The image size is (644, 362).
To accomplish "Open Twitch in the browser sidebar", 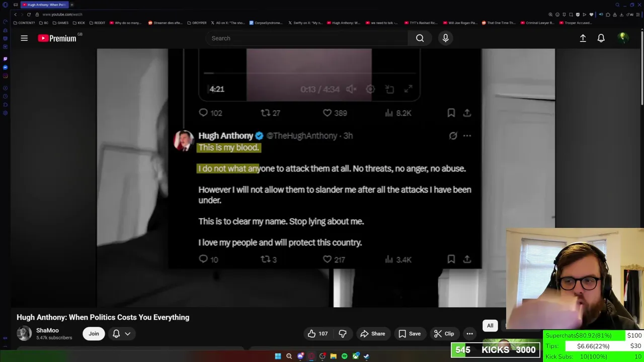I will pyautogui.click(x=6, y=59).
